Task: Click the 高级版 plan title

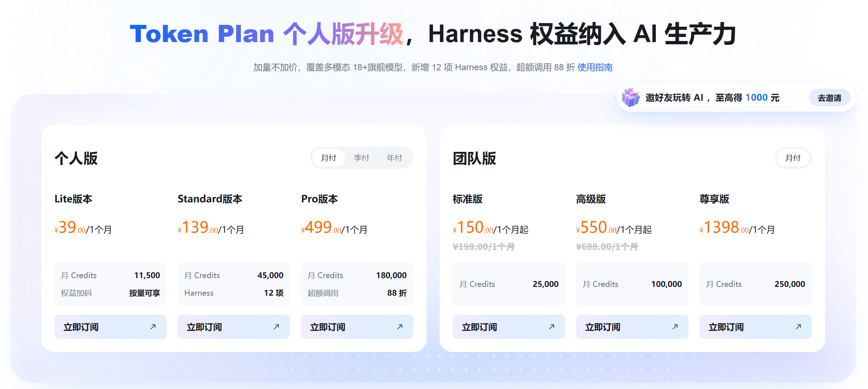Action: click(x=591, y=199)
